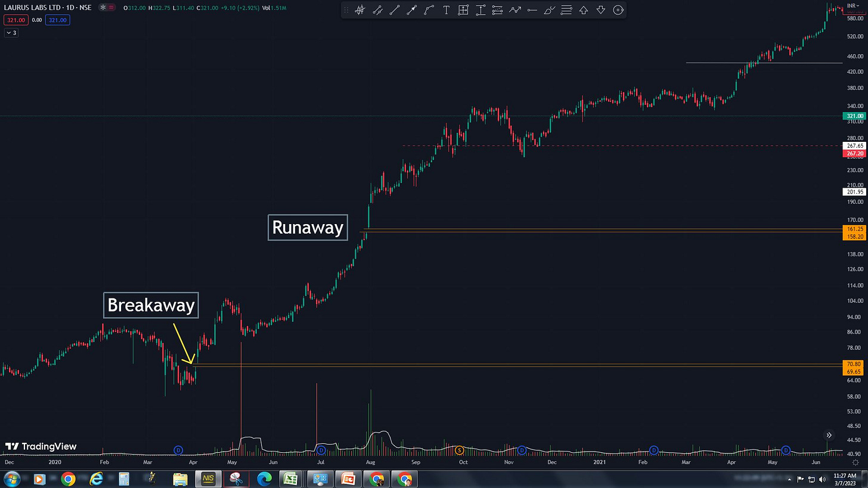
Task: Select the arrow down marker tool
Action: tap(601, 10)
